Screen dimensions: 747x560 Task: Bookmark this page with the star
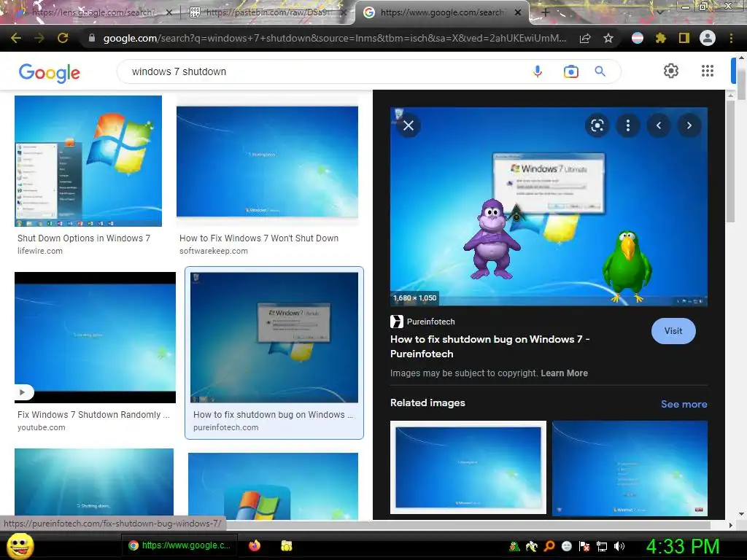(x=608, y=38)
